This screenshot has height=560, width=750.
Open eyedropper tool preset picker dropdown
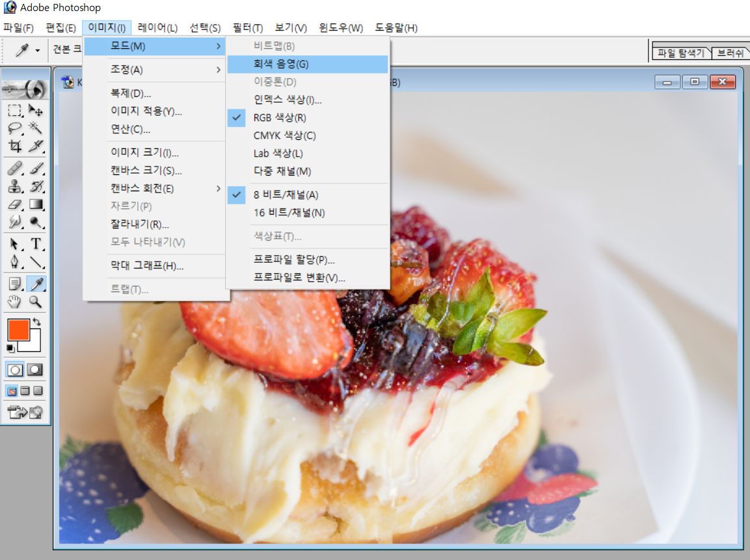click(x=37, y=50)
